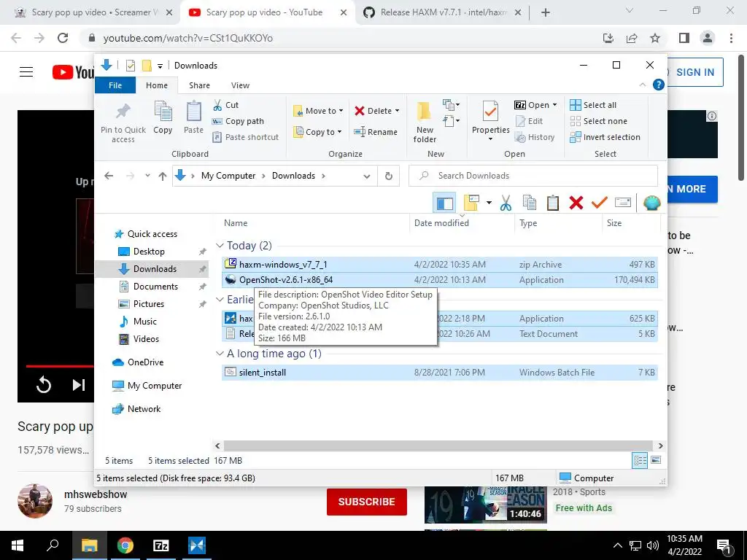Open the mhswebshow channel link
This screenshot has width=747, height=560.
tap(96, 494)
